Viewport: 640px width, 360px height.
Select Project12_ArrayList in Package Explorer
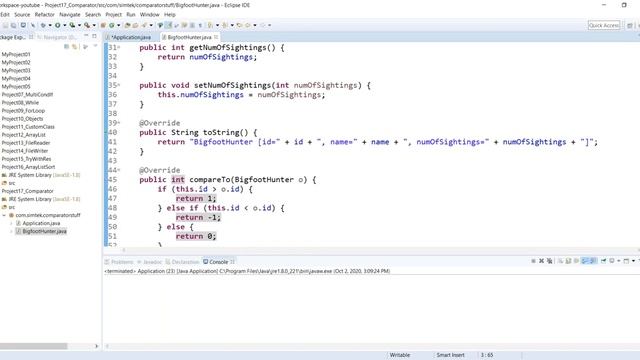pyautogui.click(x=24, y=135)
